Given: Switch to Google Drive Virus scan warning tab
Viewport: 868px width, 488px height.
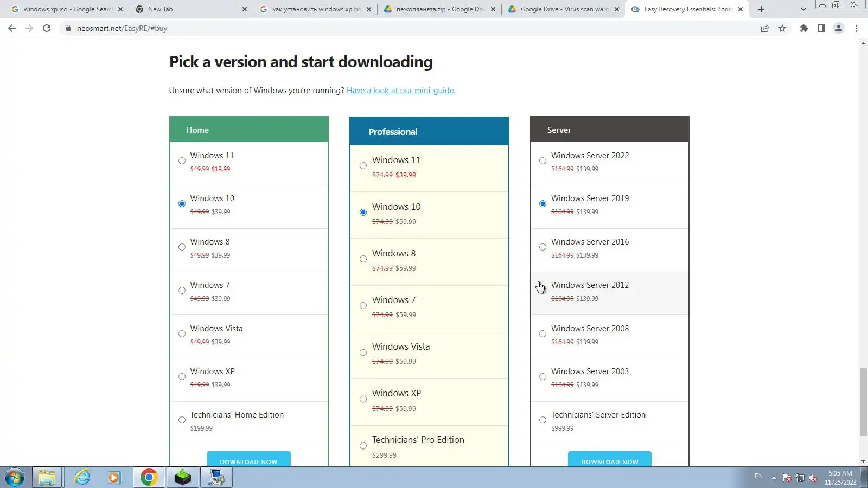Looking at the screenshot, I should [x=564, y=9].
